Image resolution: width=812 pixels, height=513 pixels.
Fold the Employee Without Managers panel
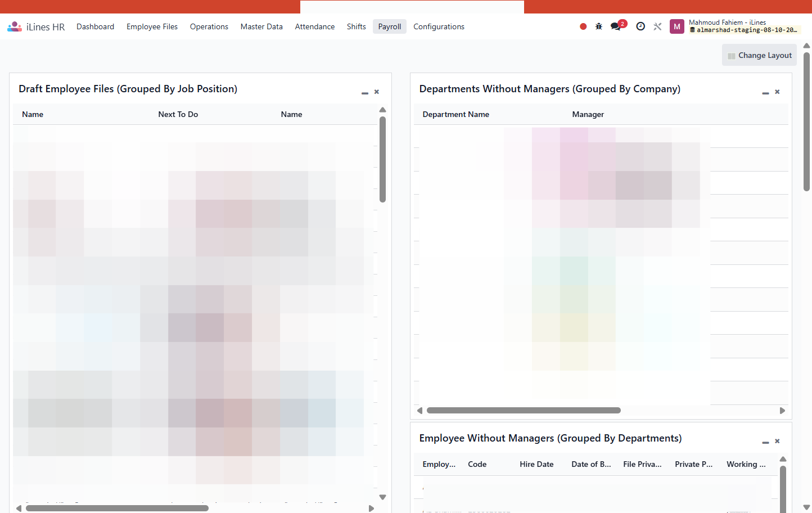pos(765,442)
